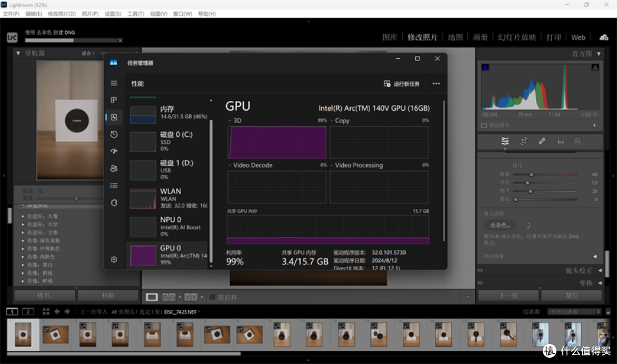Open Task Manager hamburger navigation menu

click(114, 83)
